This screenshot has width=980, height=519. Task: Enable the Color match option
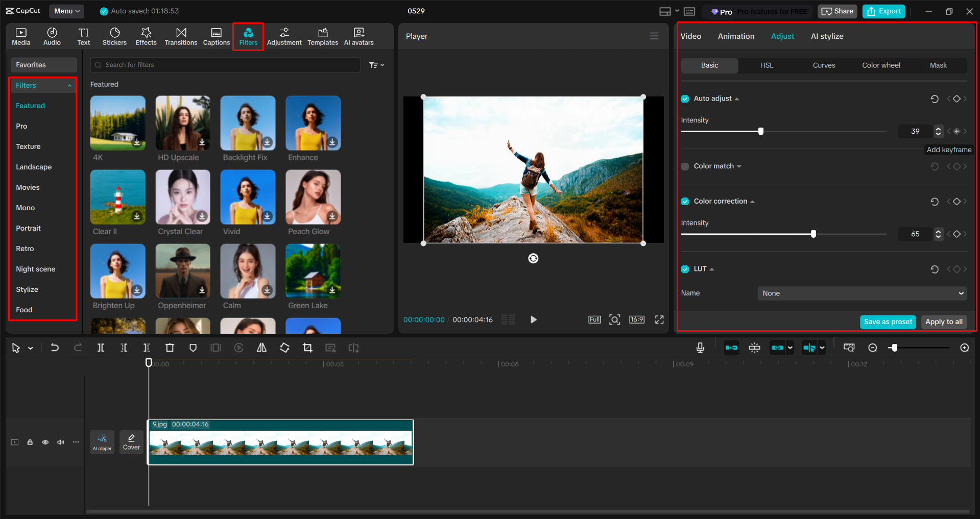coord(685,166)
